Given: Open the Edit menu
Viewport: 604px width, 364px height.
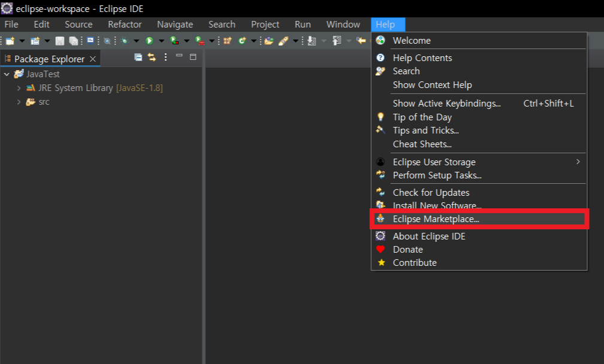Looking at the screenshot, I should click(41, 25).
